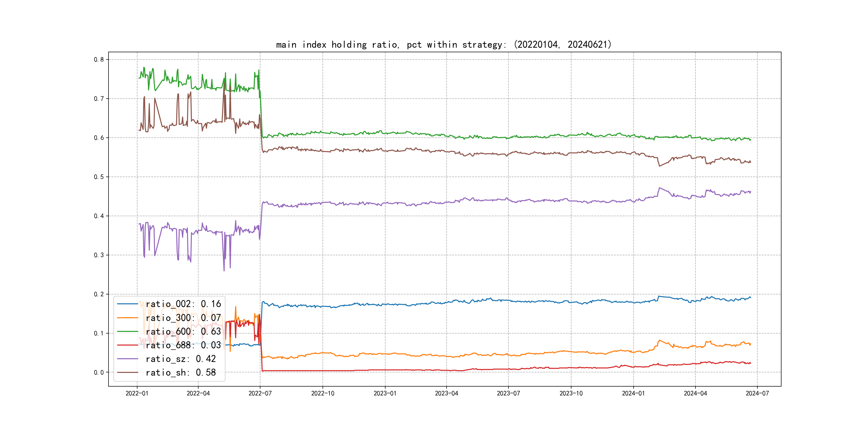
Task: Click the legend label 'ratio_600: 0.63'
Action: click(183, 332)
